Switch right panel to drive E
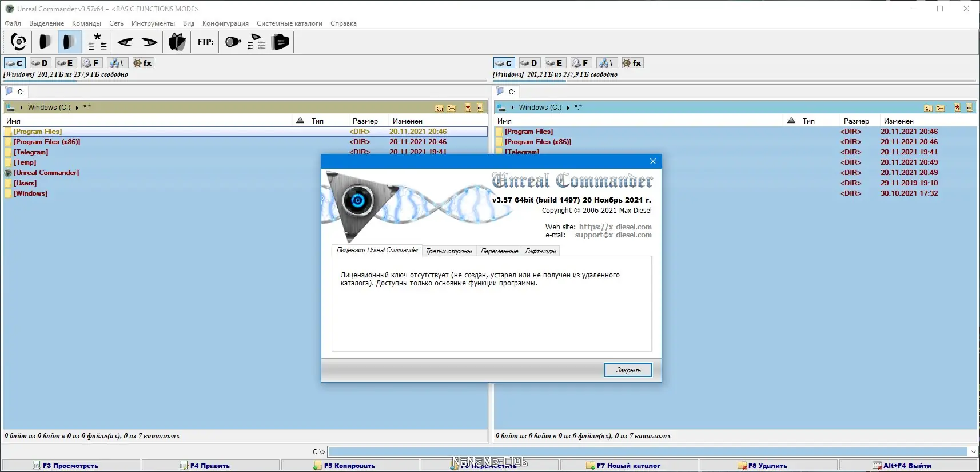980x472 pixels. [x=555, y=63]
